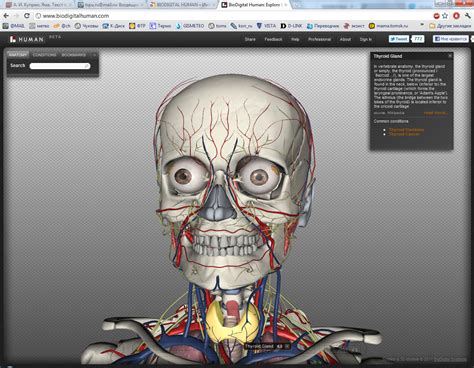Switch to the first Куприн browser tab

coord(37,5)
